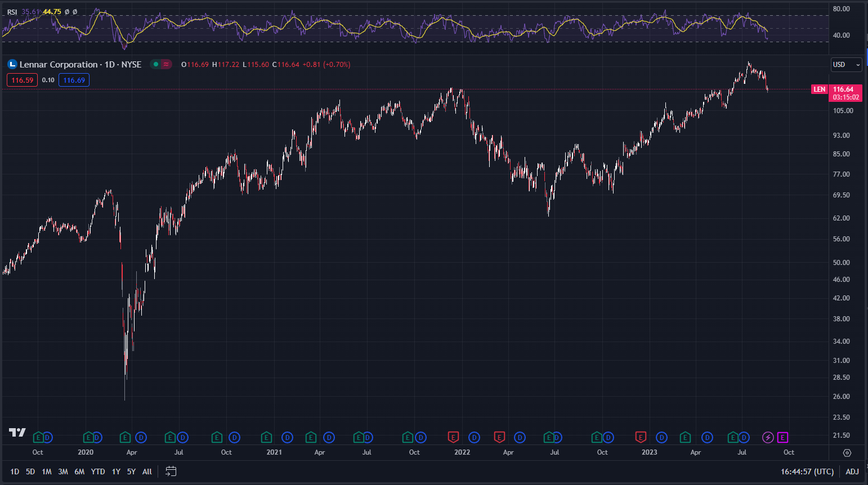Image resolution: width=868 pixels, height=485 pixels.
Task: Toggle ADJ adjusted data for dividends
Action: point(852,471)
